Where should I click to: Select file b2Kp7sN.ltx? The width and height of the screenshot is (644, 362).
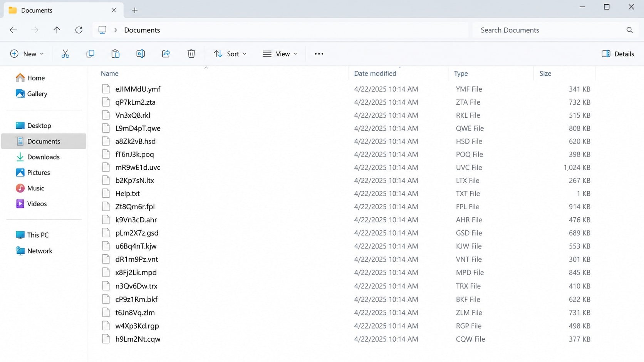(134, 181)
